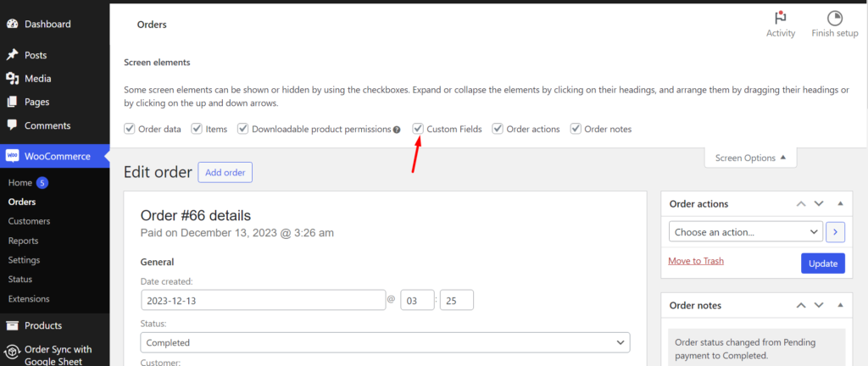Click the Screen elements heading
This screenshot has width=868, height=366.
[157, 63]
